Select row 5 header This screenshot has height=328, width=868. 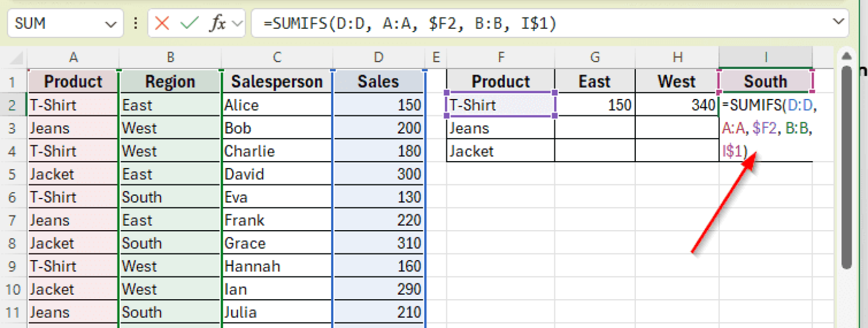14,174
